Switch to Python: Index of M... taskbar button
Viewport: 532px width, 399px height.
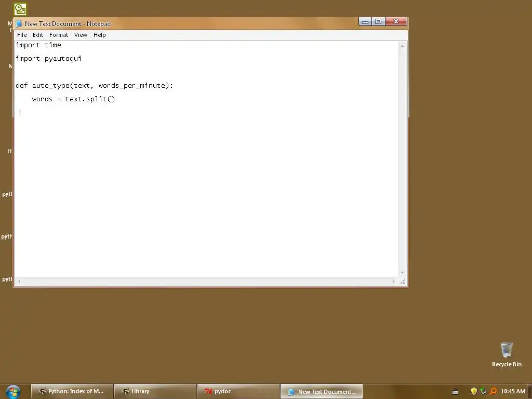click(72, 392)
